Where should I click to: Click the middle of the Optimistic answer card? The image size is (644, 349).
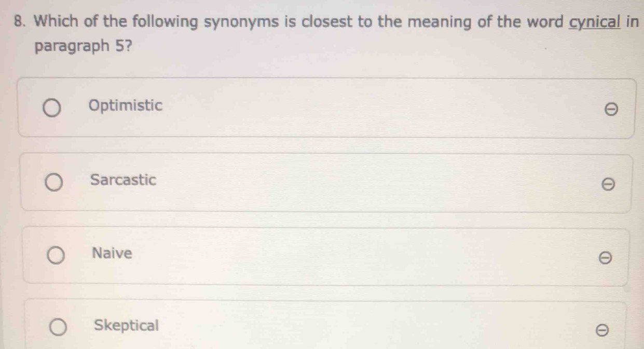point(327,108)
